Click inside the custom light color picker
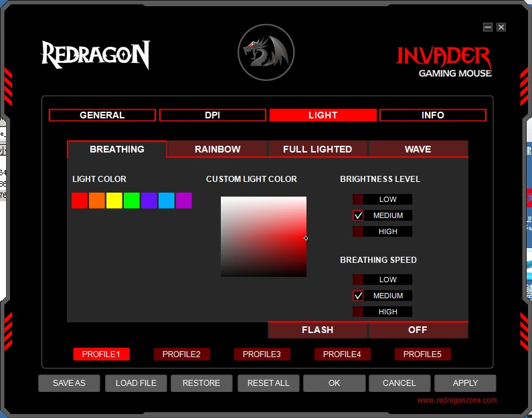Image resolution: width=532 pixels, height=418 pixels. [264, 237]
